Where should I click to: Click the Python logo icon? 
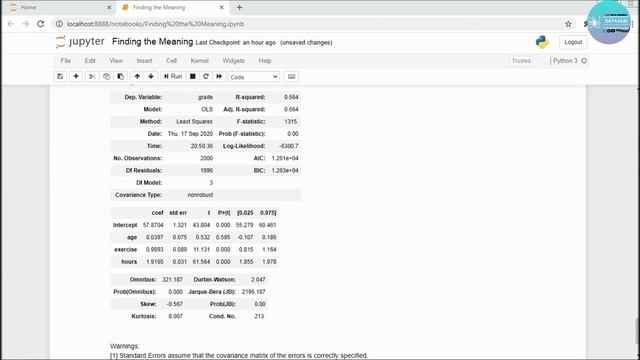(542, 42)
